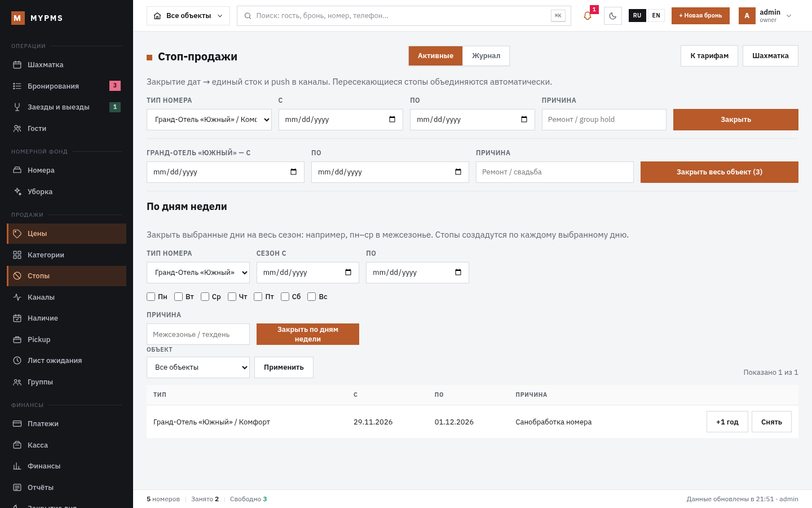Expand the top Тип номера dropdown
Viewport: 812px width, 508px height.
click(x=209, y=120)
